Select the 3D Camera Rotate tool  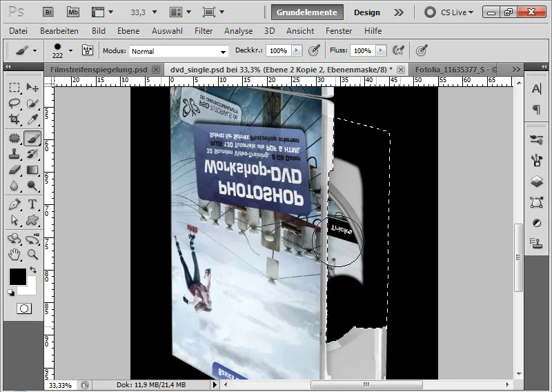[x=32, y=239]
